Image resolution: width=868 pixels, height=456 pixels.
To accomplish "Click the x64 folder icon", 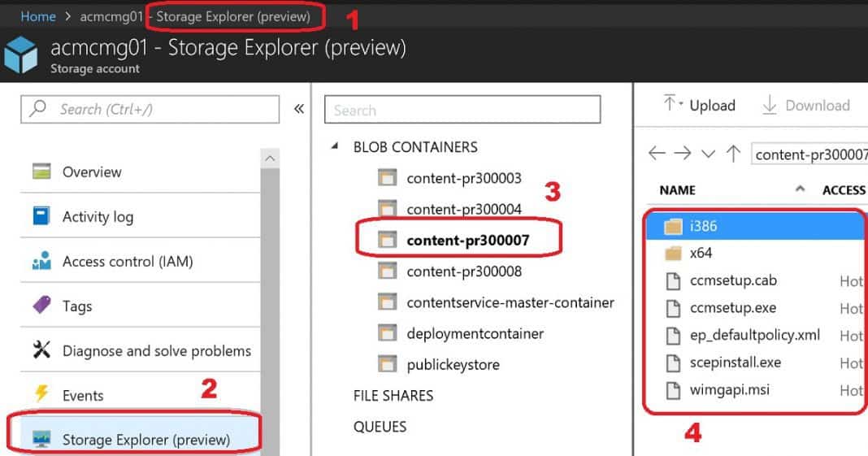I will pos(673,254).
